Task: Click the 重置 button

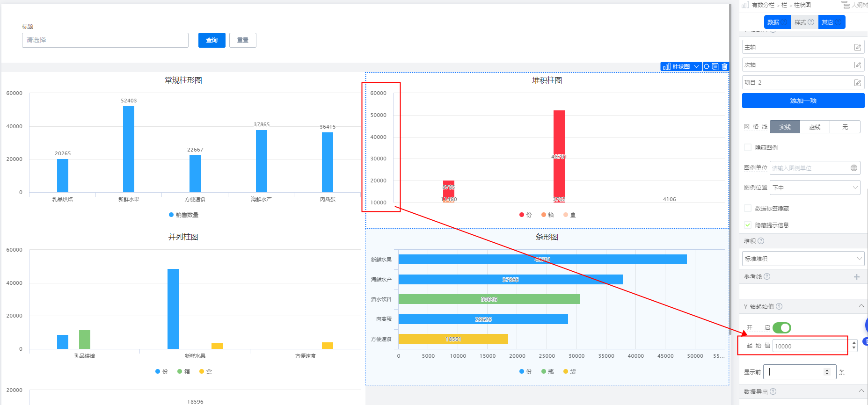Action: pyautogui.click(x=243, y=40)
